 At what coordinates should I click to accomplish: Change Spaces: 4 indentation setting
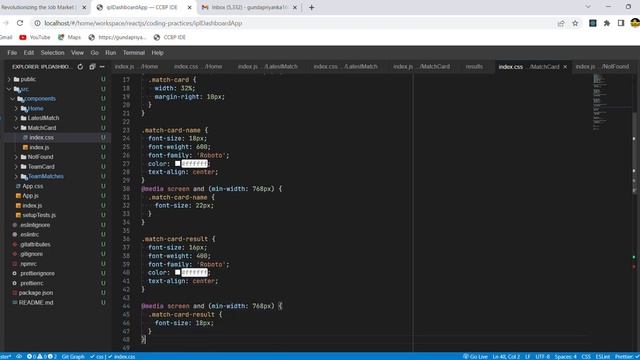pyautogui.click(x=565, y=356)
